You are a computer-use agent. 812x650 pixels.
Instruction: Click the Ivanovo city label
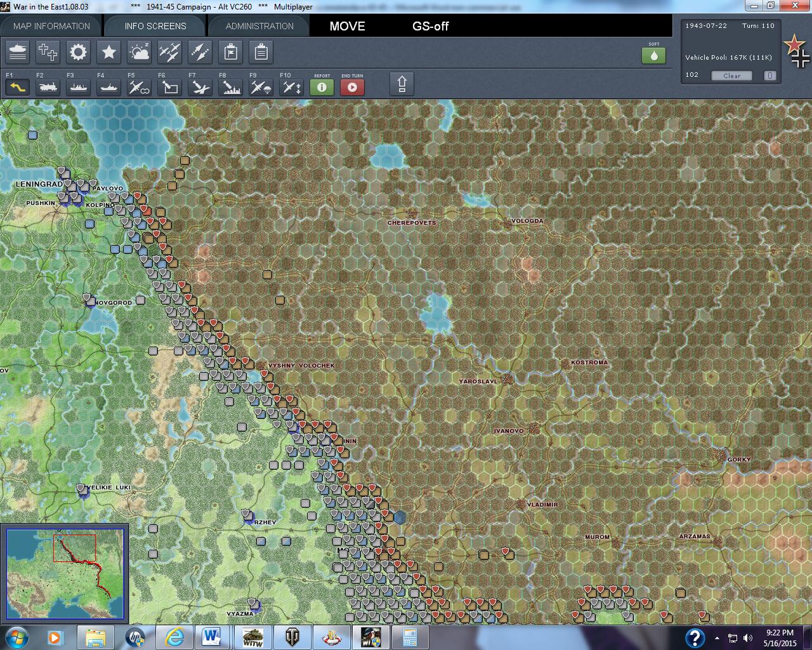(x=509, y=431)
